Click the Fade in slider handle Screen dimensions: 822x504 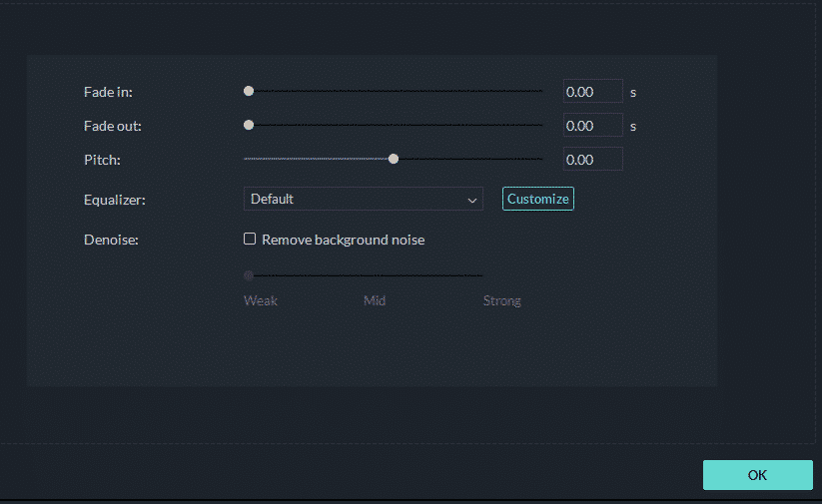(249, 91)
